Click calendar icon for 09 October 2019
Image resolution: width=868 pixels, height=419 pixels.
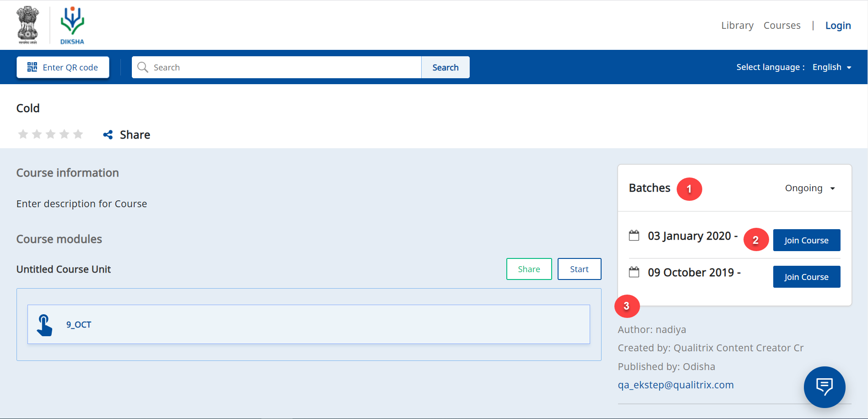pyautogui.click(x=634, y=272)
